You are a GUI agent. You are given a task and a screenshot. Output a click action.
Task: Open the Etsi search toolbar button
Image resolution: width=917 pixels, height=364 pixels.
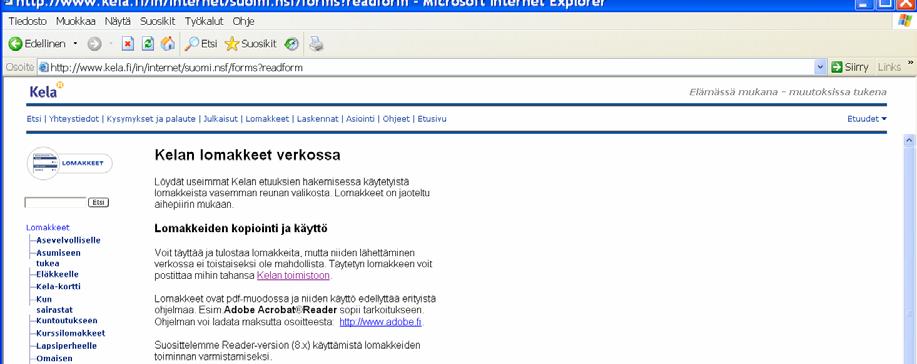[x=201, y=44]
